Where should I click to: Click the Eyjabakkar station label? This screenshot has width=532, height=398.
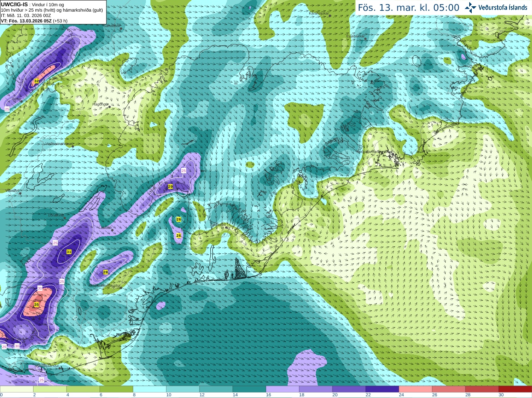[355, 36]
